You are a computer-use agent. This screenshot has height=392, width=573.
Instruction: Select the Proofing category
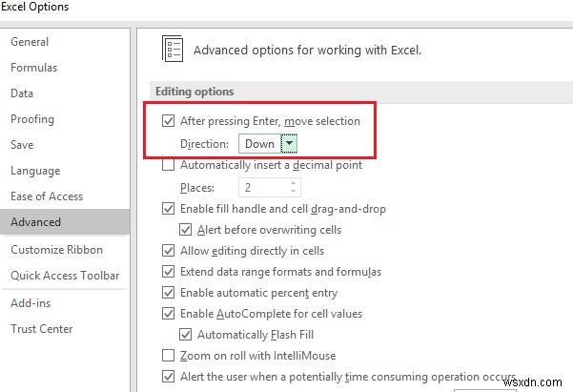pyautogui.click(x=32, y=119)
